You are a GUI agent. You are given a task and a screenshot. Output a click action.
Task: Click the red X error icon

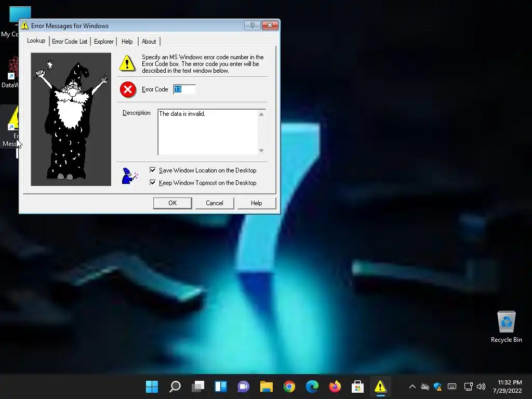pyautogui.click(x=128, y=89)
